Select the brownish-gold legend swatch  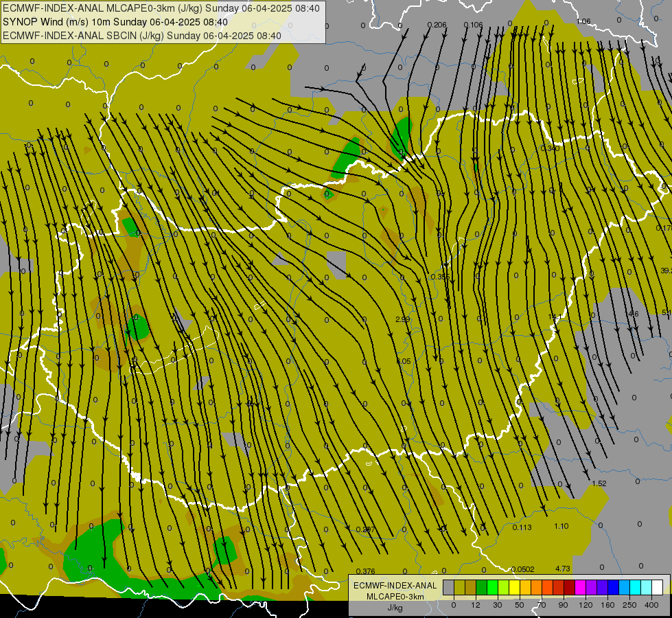471,587
